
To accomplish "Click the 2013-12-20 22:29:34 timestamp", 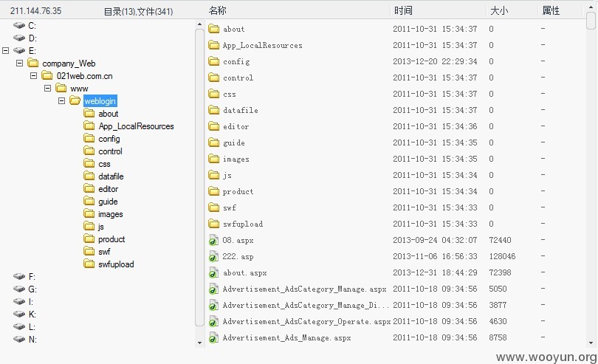I will [435, 61].
